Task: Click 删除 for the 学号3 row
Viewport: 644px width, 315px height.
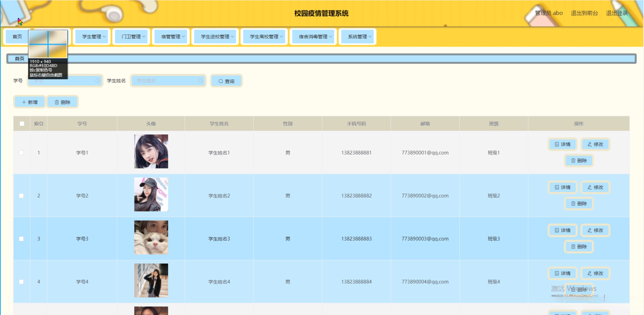Action: [x=579, y=246]
